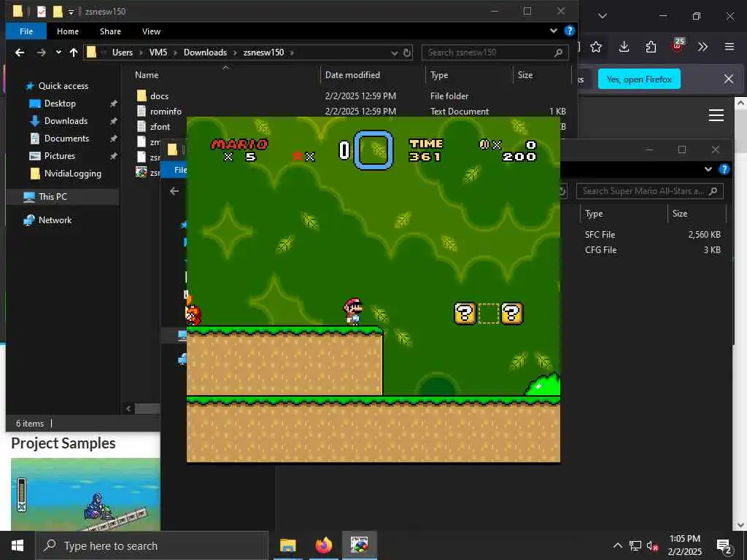The image size is (747, 560).
Task: Open Firefox application menu
Action: pos(729,47)
